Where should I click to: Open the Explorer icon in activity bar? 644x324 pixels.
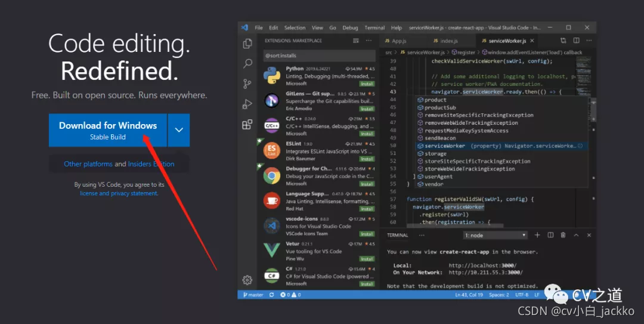(247, 44)
